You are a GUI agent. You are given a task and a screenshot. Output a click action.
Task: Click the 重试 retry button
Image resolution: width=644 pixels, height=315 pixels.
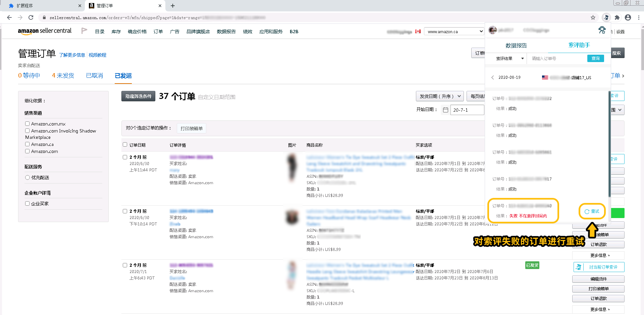pyautogui.click(x=592, y=211)
